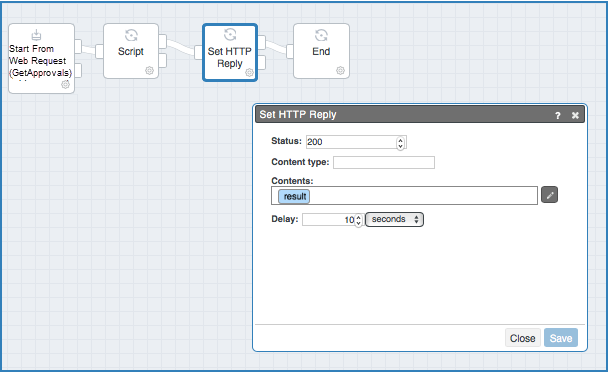Open the End node settings gear
608x372 pixels.
point(340,71)
